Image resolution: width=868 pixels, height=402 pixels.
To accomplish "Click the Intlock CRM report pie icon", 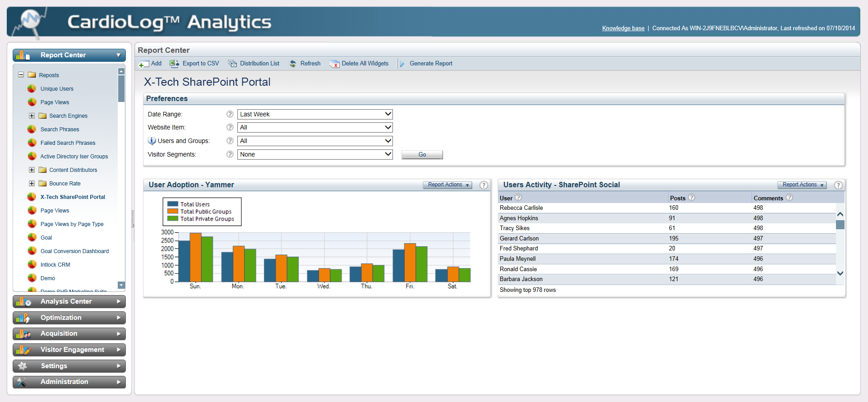I will (x=32, y=264).
